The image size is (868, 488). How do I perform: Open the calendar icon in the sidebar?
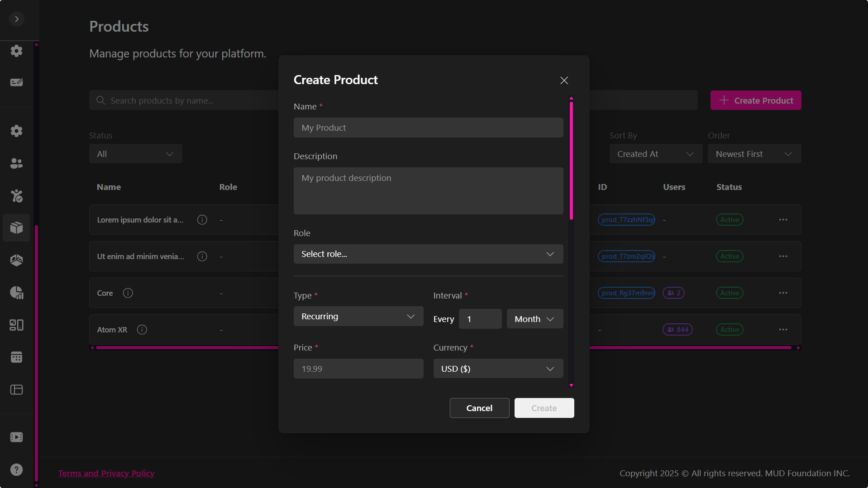coord(17,357)
